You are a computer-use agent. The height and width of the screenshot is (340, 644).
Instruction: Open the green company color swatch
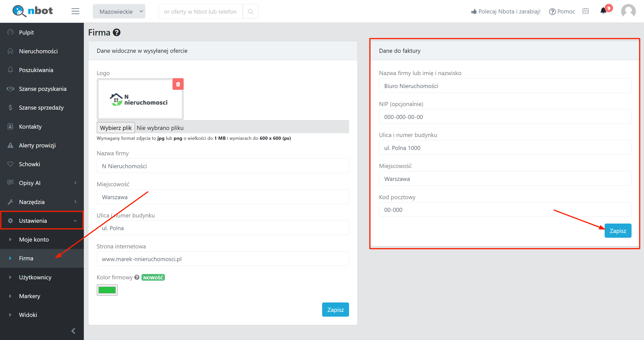coord(107,290)
